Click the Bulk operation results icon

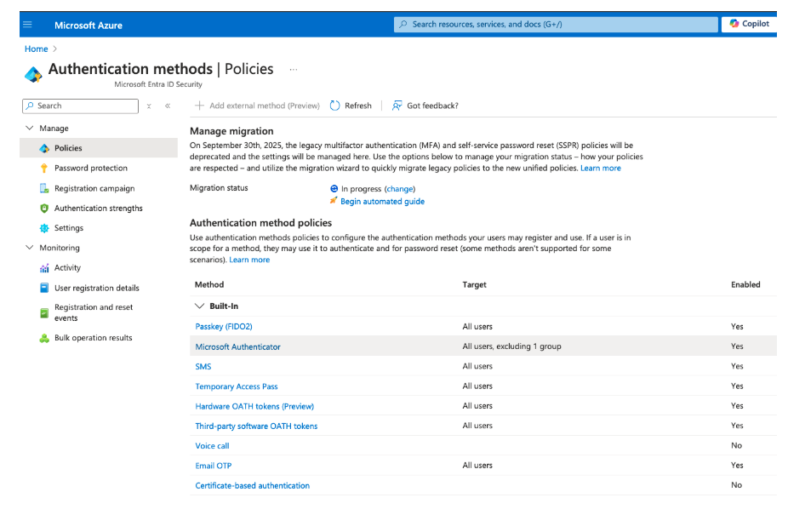(x=44, y=338)
